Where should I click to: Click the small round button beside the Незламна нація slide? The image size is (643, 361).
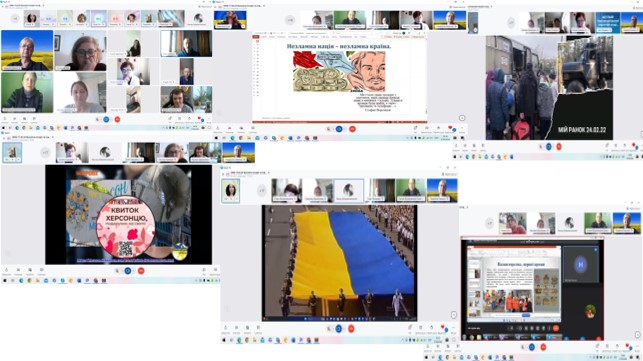[462, 118]
